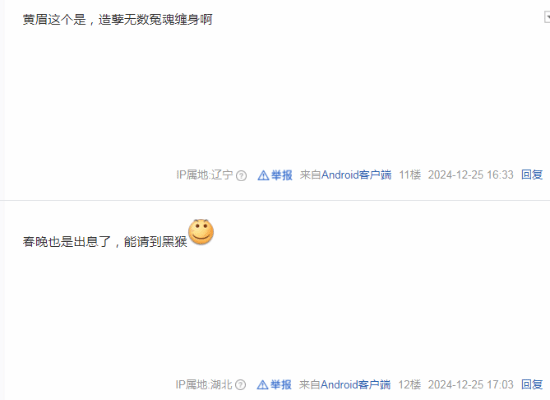The image size is (550, 400).
Task: Select the comment text 春晚也是出息了，能请到黑猴
Action: 105,241
